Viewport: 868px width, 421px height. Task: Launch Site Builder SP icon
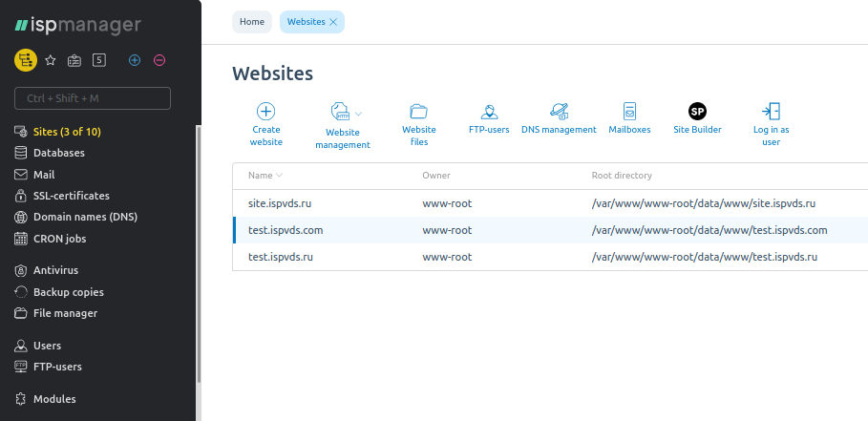coord(697,111)
